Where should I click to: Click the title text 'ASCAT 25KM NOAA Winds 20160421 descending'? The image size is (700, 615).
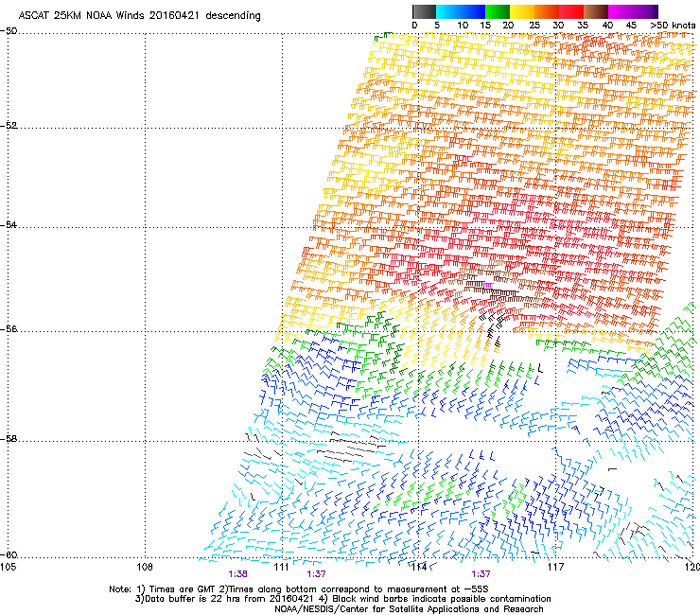click(139, 15)
